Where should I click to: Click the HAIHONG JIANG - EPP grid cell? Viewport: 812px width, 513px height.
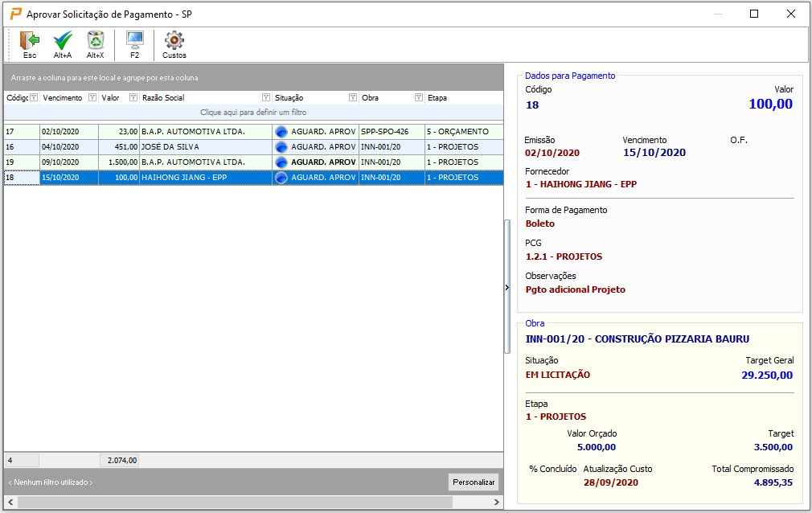pos(206,177)
